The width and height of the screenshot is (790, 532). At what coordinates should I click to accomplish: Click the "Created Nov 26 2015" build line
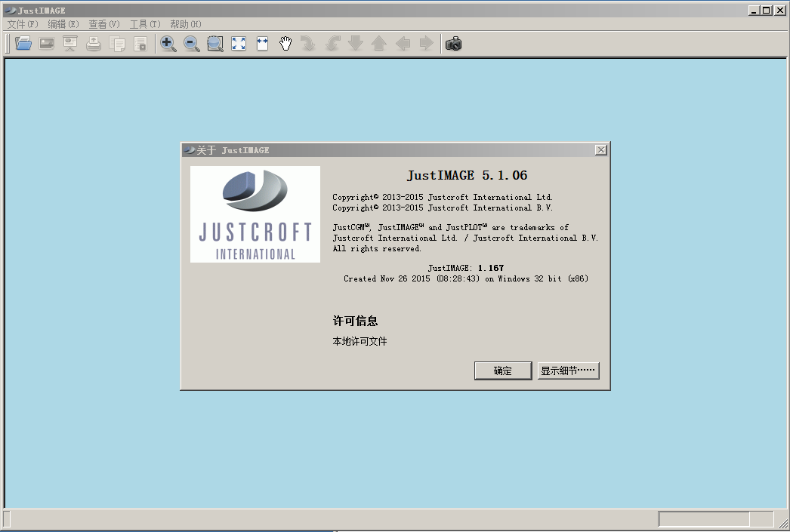[x=466, y=279]
